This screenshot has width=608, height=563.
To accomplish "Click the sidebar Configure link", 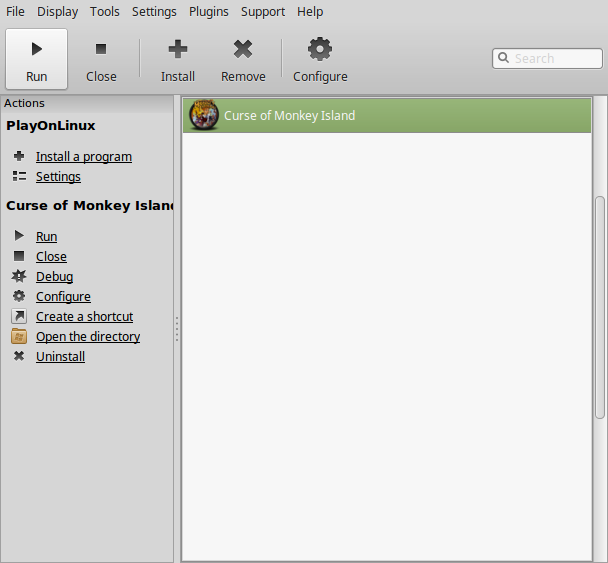I will point(63,297).
